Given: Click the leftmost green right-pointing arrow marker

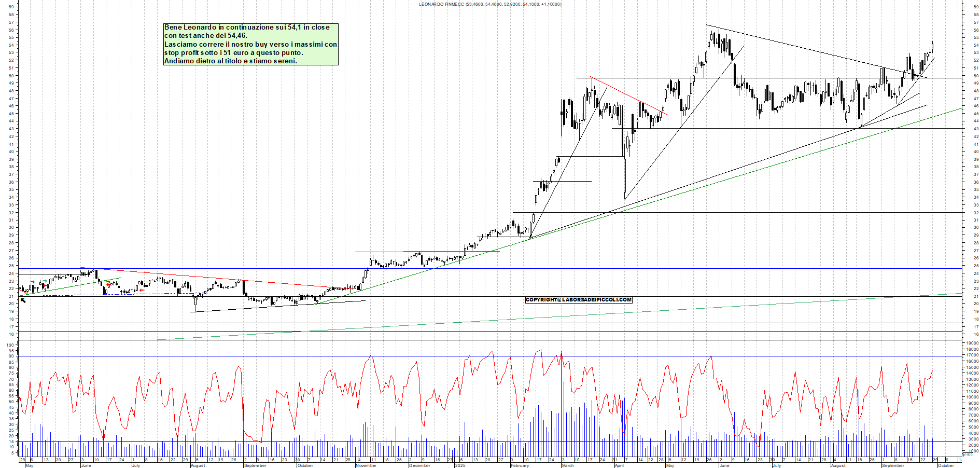Looking at the screenshot, I should pyautogui.click(x=33, y=282).
